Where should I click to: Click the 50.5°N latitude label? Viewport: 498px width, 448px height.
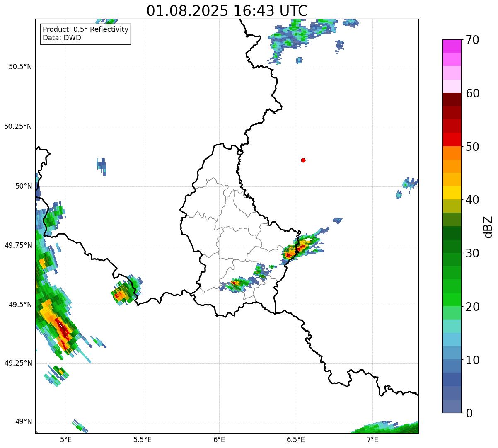pos(20,67)
